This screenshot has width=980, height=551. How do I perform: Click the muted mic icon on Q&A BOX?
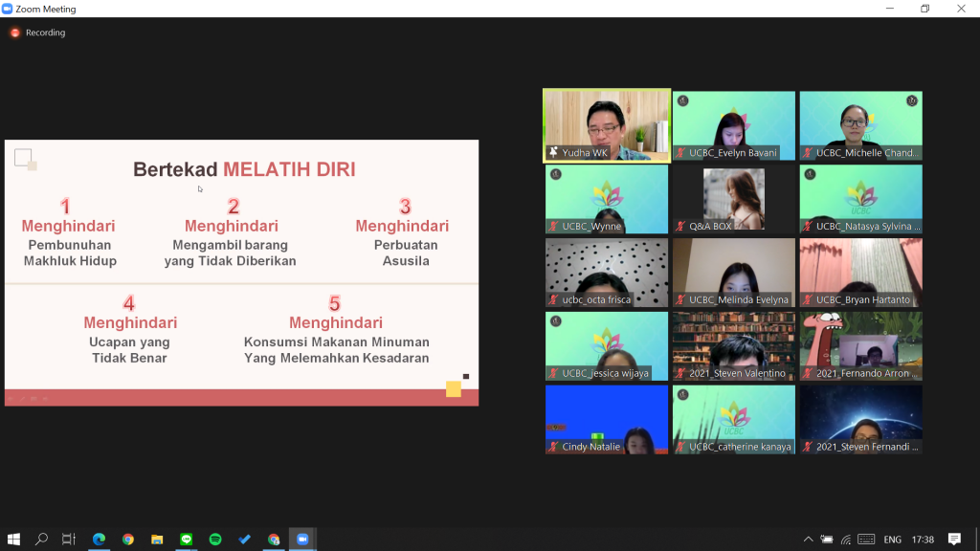pos(680,227)
